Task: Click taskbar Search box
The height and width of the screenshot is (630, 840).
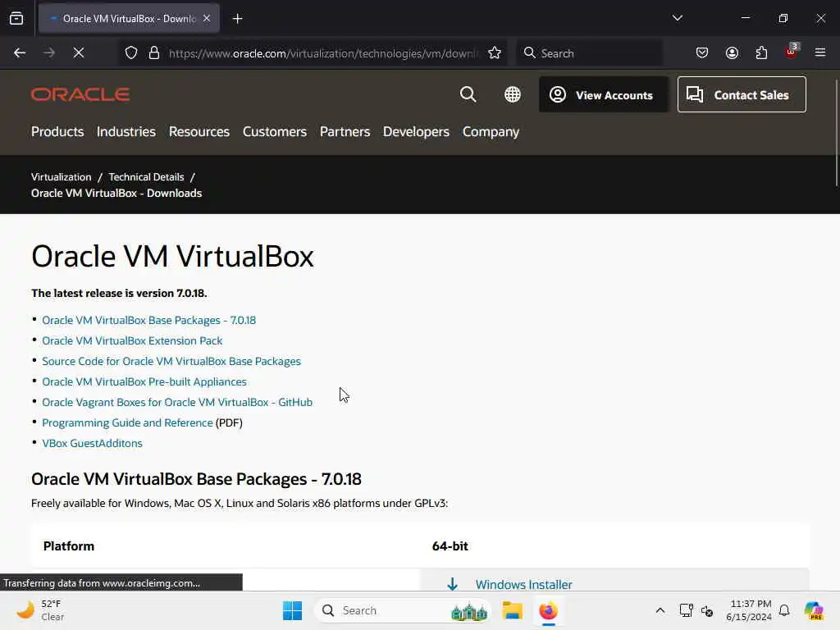Action: (x=403, y=610)
